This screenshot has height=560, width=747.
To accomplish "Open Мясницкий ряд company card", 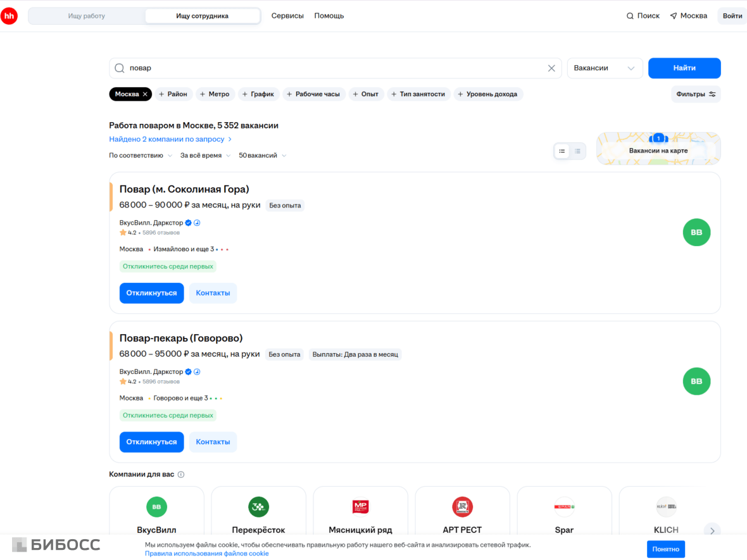I will click(361, 512).
